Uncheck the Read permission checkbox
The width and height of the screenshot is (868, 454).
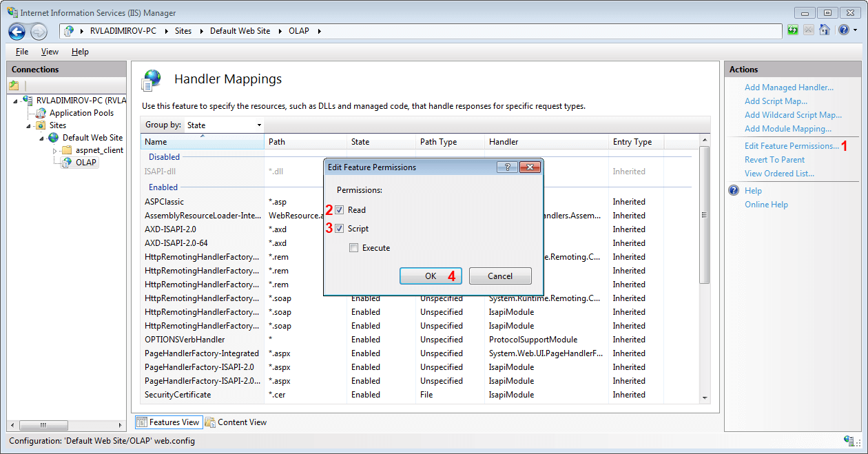[x=339, y=209]
